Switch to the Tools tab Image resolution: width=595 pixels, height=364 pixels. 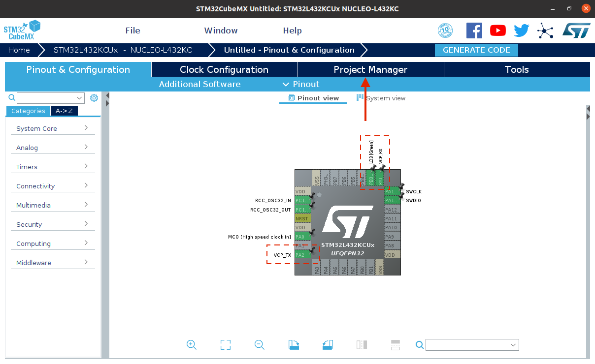517,69
